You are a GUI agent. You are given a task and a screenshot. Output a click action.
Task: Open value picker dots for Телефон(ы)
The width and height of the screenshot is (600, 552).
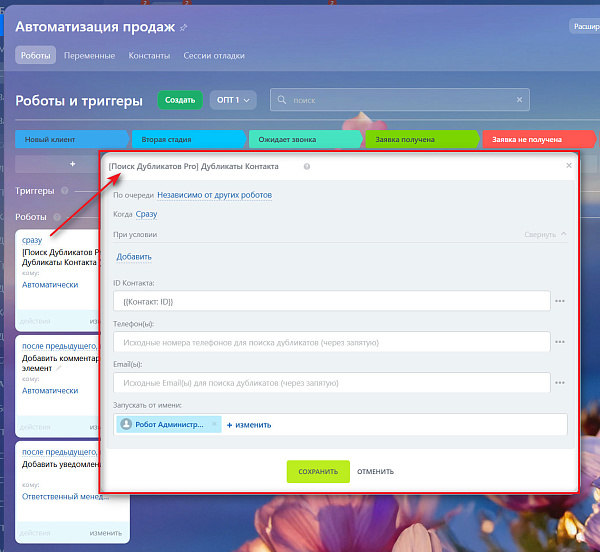click(x=560, y=342)
